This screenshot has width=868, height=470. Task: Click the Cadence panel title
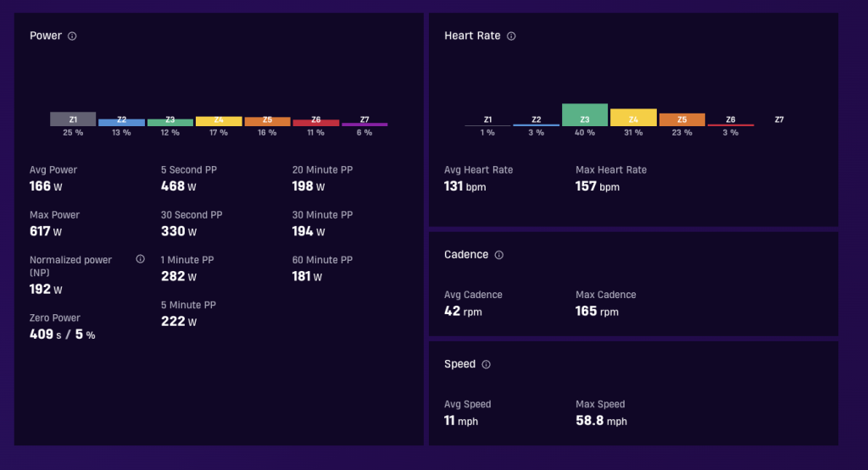pos(466,255)
